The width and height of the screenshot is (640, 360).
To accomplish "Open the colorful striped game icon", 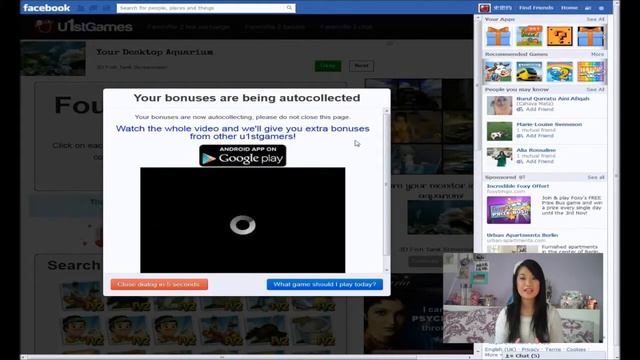I will tap(590, 72).
